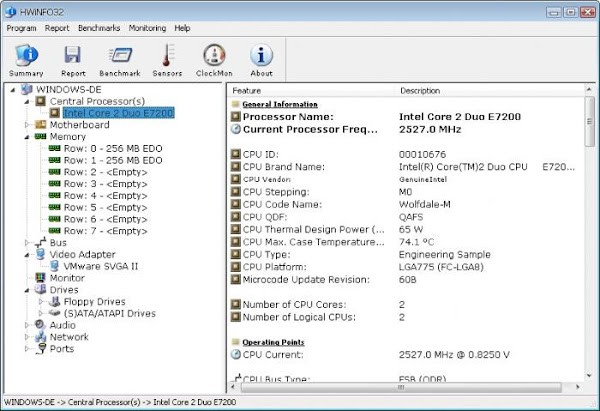Select Row: 7 - <Empty> memory slot
600x411 pixels.
[105, 231]
